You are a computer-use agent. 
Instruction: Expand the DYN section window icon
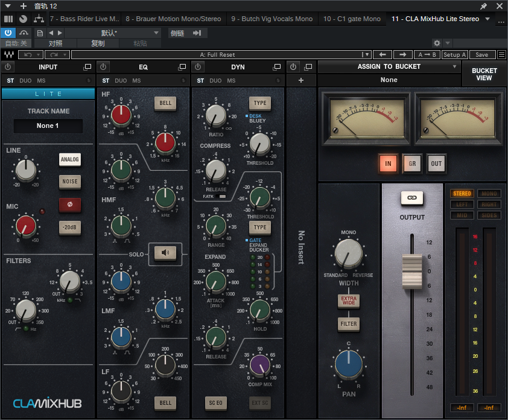point(277,67)
